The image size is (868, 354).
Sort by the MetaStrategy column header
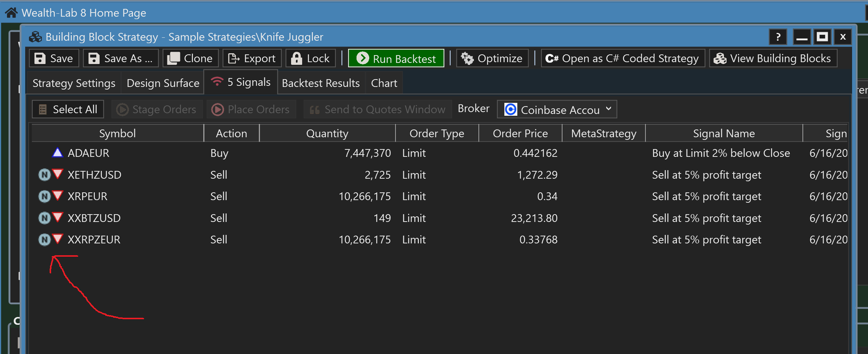coord(604,133)
